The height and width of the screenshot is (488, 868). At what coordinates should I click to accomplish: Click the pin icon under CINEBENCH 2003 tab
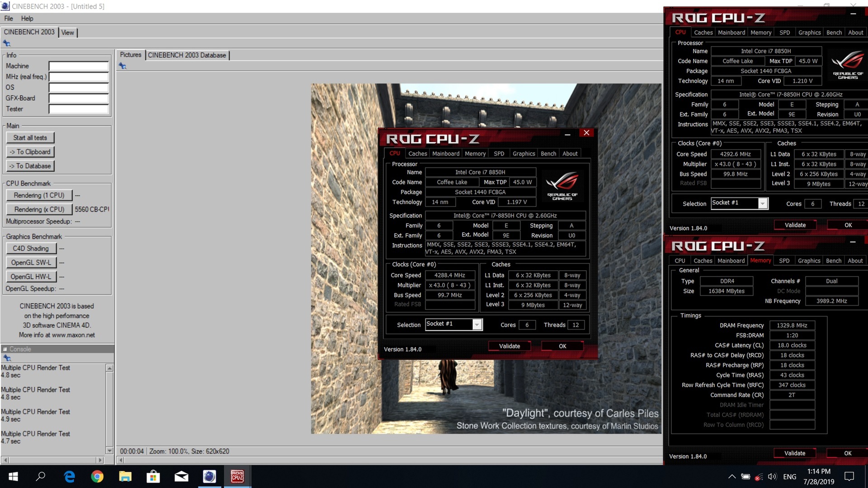(7, 43)
